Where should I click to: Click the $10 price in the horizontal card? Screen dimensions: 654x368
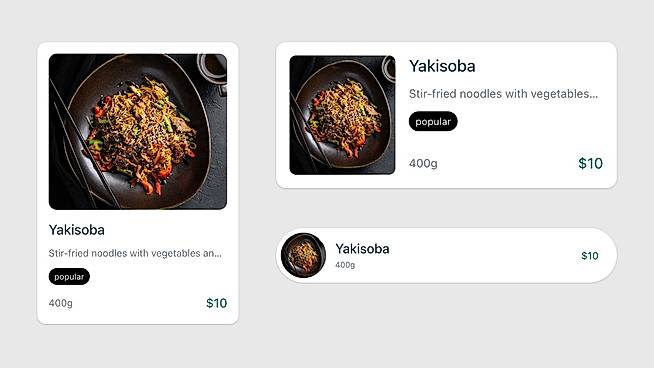coord(590,163)
